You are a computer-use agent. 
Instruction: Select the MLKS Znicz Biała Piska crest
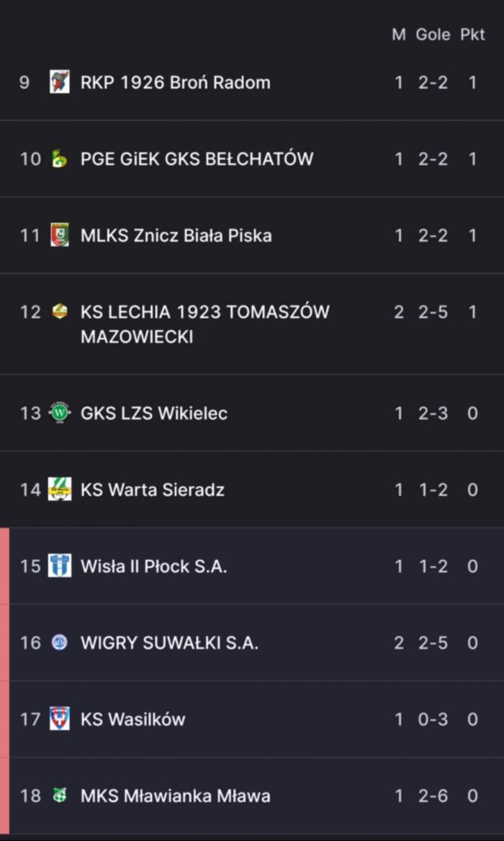(60, 235)
